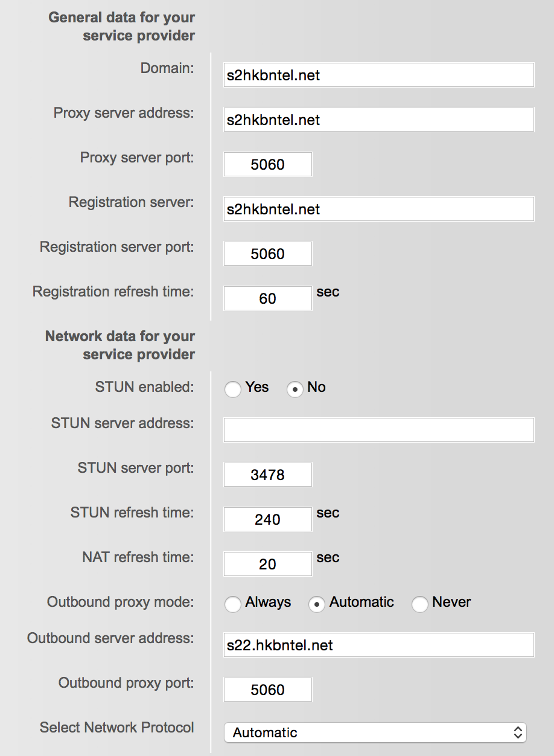The width and height of the screenshot is (554, 756).
Task: Click the Domain input field
Action: pos(379,75)
